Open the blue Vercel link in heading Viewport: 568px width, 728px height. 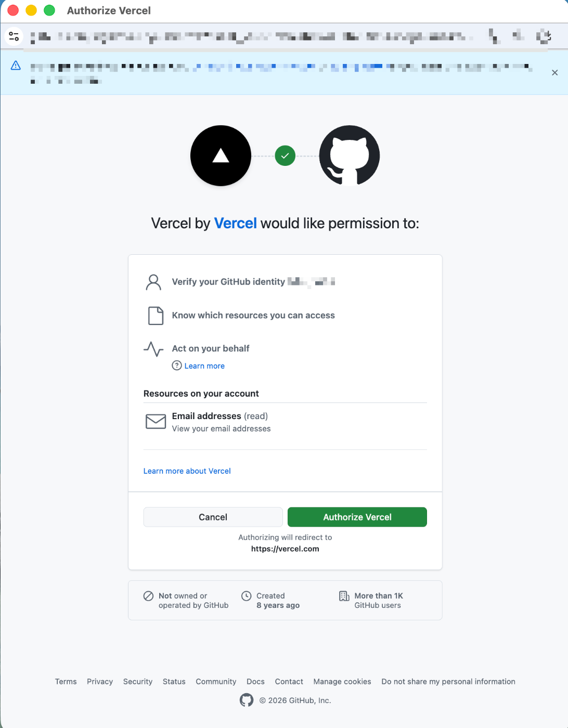pos(235,223)
